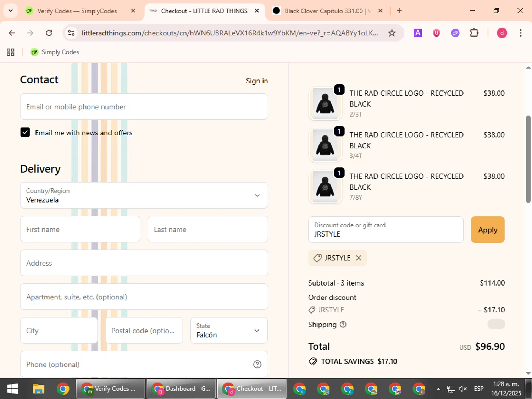Open the Windows Start menu
532x399 pixels.
tap(13, 389)
